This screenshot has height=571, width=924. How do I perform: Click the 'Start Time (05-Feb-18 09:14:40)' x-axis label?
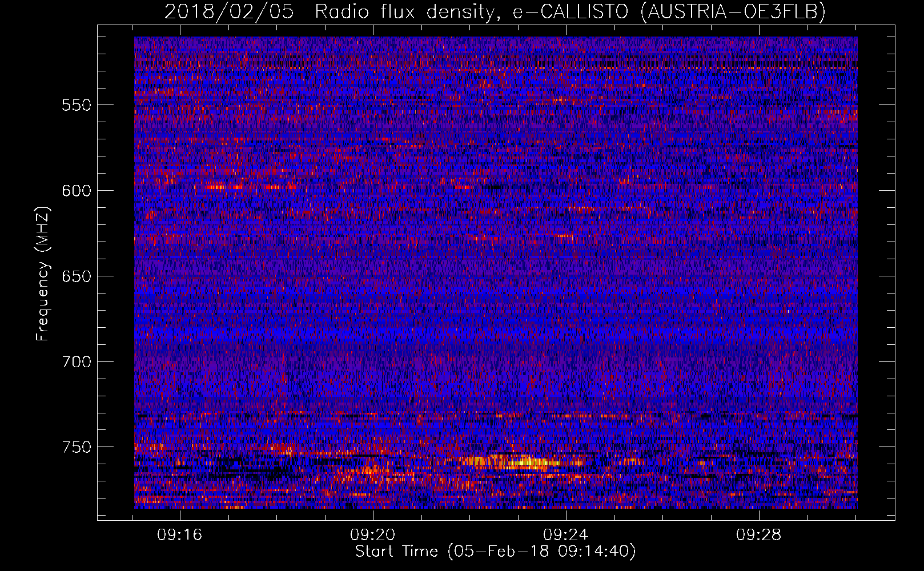point(495,552)
